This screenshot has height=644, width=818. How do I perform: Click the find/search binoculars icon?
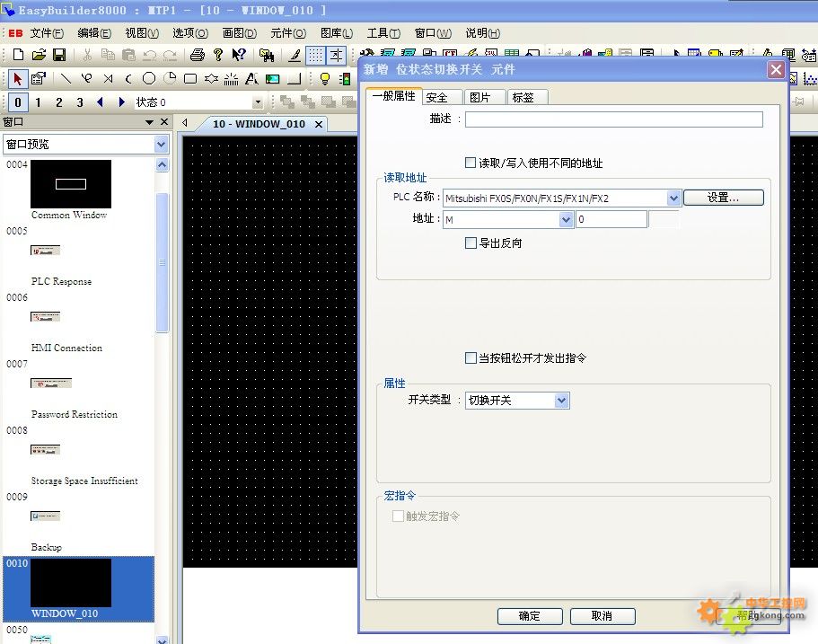click(x=266, y=55)
